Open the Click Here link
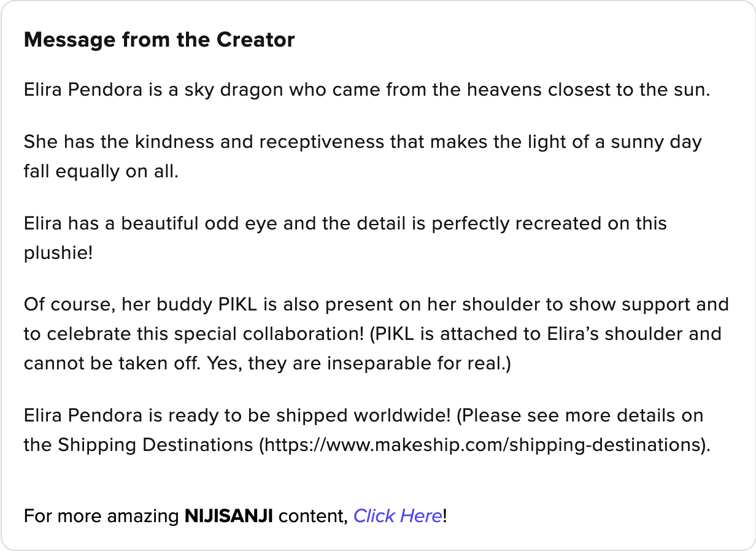Viewport: 756px width, 551px height. click(397, 516)
